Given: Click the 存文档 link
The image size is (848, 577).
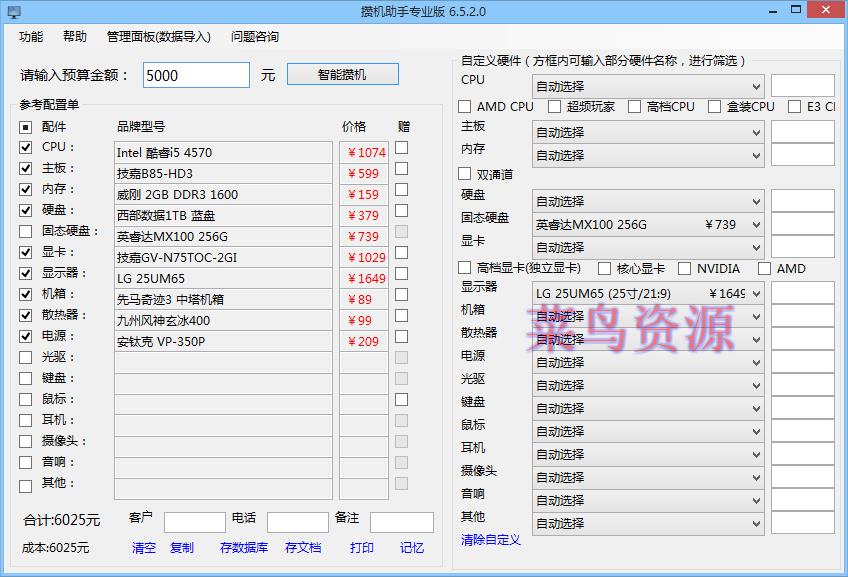Looking at the screenshot, I should [x=303, y=548].
